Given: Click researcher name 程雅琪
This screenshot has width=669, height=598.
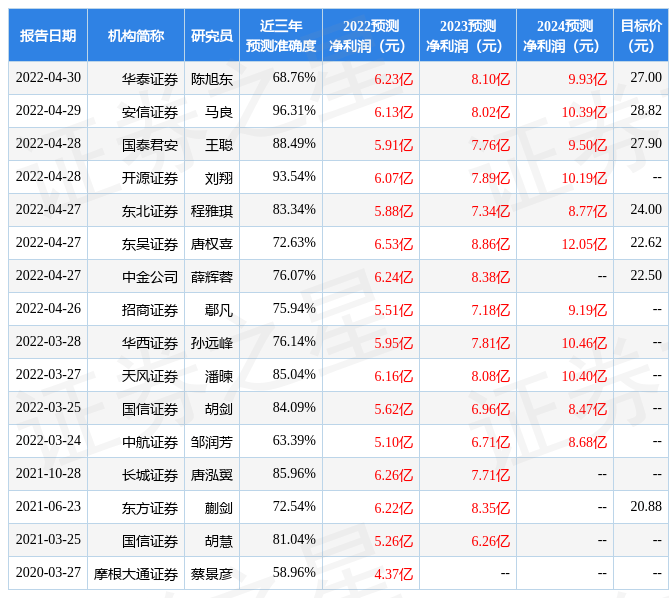Looking at the screenshot, I should coord(212,211).
